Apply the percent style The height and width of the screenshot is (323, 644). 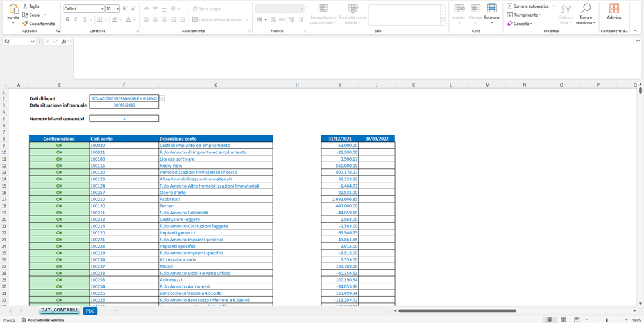(x=273, y=19)
